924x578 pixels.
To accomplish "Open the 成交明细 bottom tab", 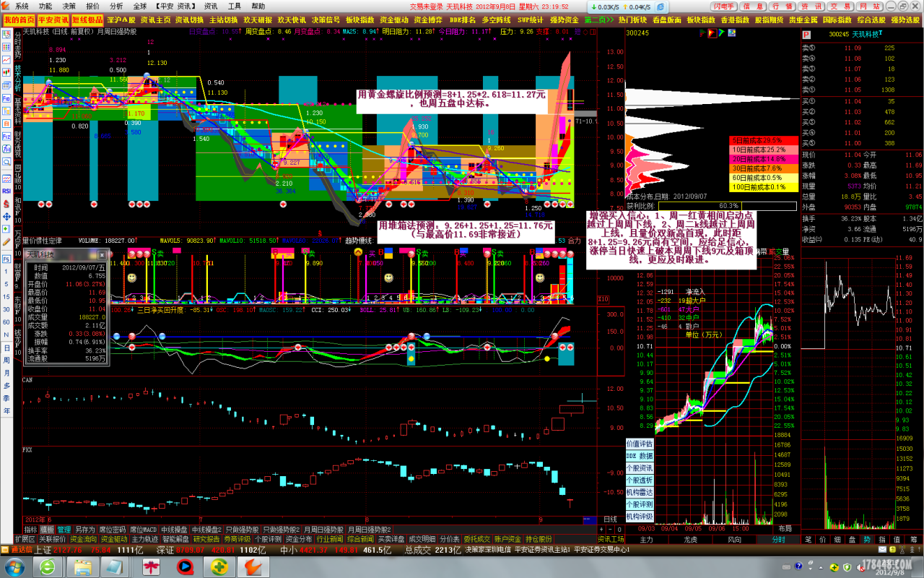I will point(422,539).
